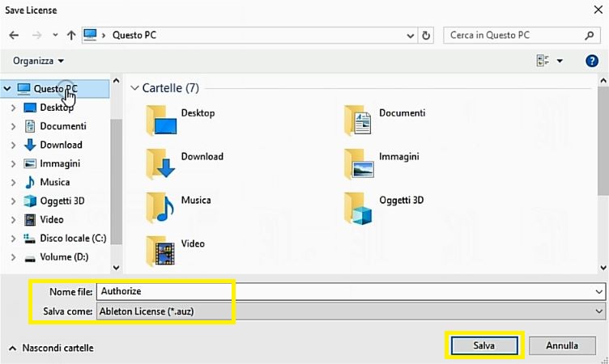609x364 pixels.
Task: Expand Desktop in the navigation tree
Action: (13, 108)
